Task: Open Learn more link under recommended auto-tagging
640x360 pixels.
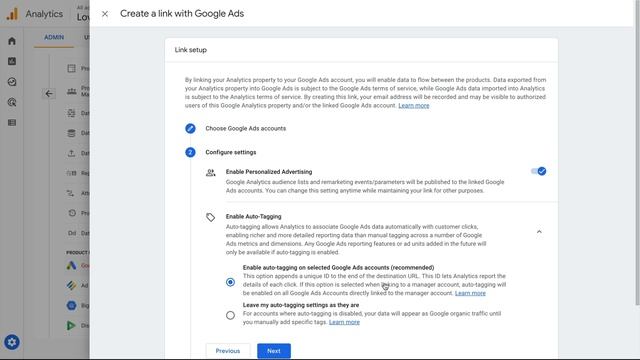Action: pyautogui.click(x=470, y=293)
